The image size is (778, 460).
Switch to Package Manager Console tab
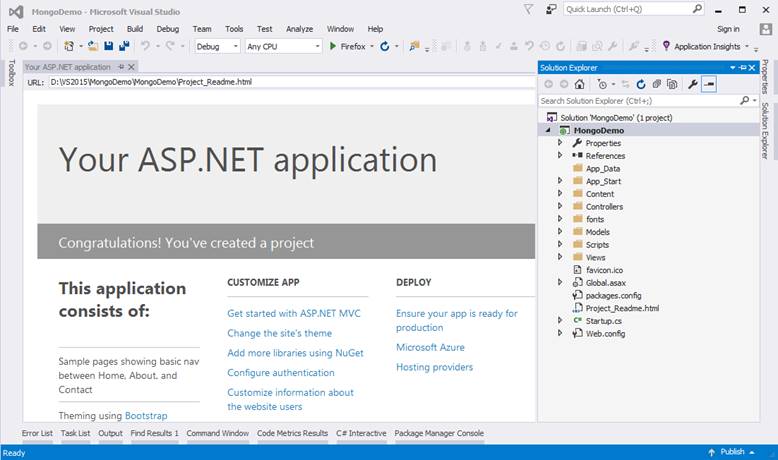tap(439, 433)
